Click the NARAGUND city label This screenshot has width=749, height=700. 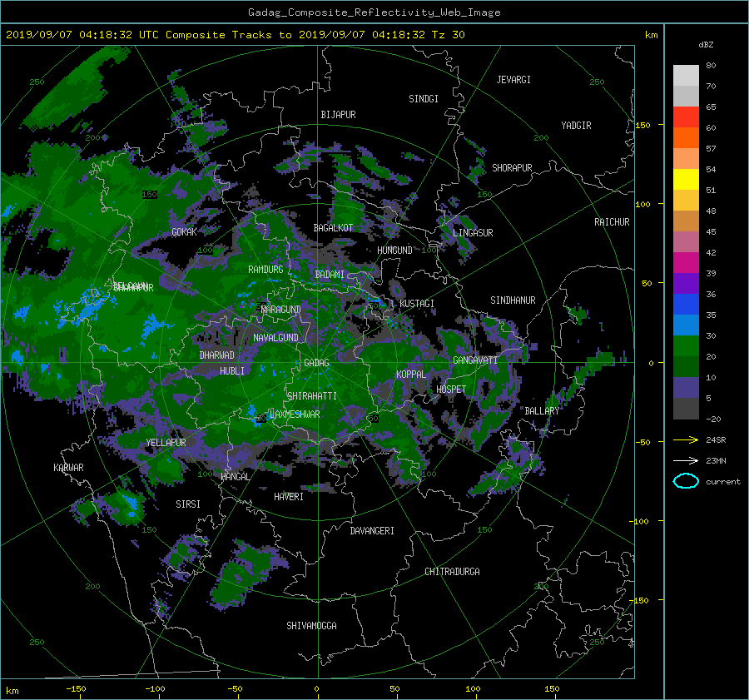pyautogui.click(x=281, y=310)
